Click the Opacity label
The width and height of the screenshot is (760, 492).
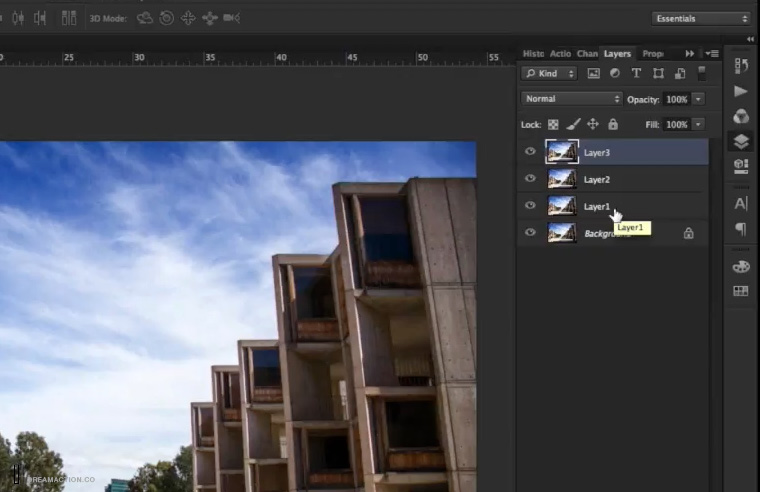[643, 100]
